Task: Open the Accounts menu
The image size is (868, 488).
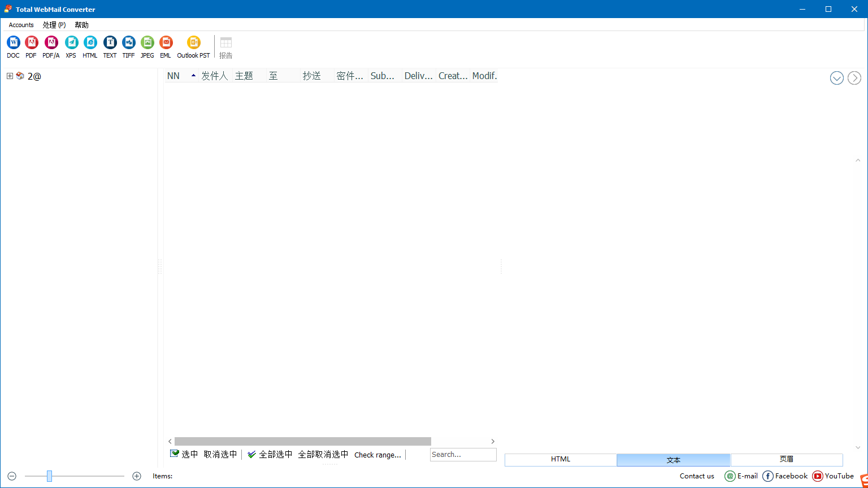Action: point(21,25)
